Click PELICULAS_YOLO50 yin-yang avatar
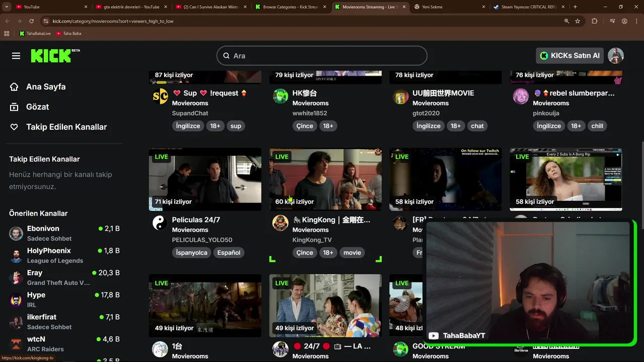Screen dimensions: 644x362 pos(160,223)
